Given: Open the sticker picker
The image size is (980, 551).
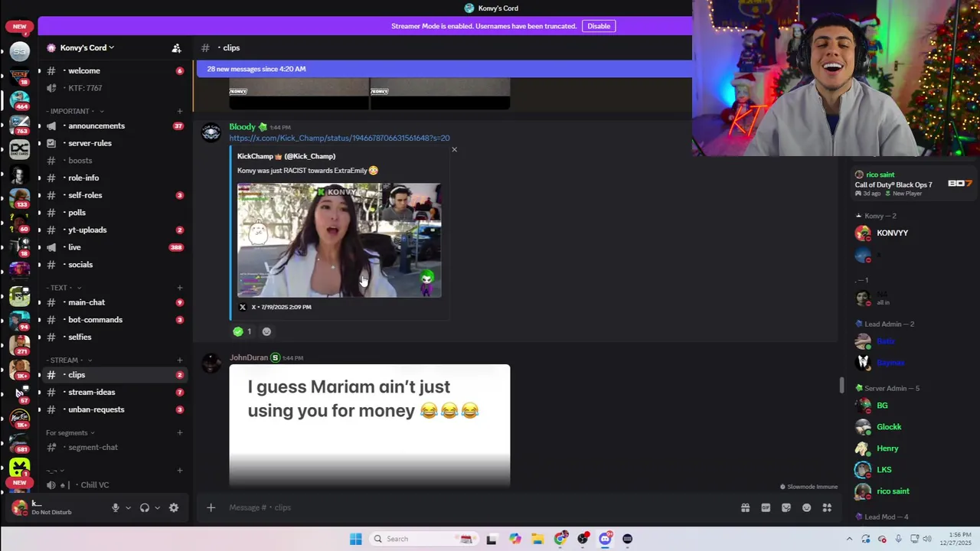Looking at the screenshot, I should 786,507.
